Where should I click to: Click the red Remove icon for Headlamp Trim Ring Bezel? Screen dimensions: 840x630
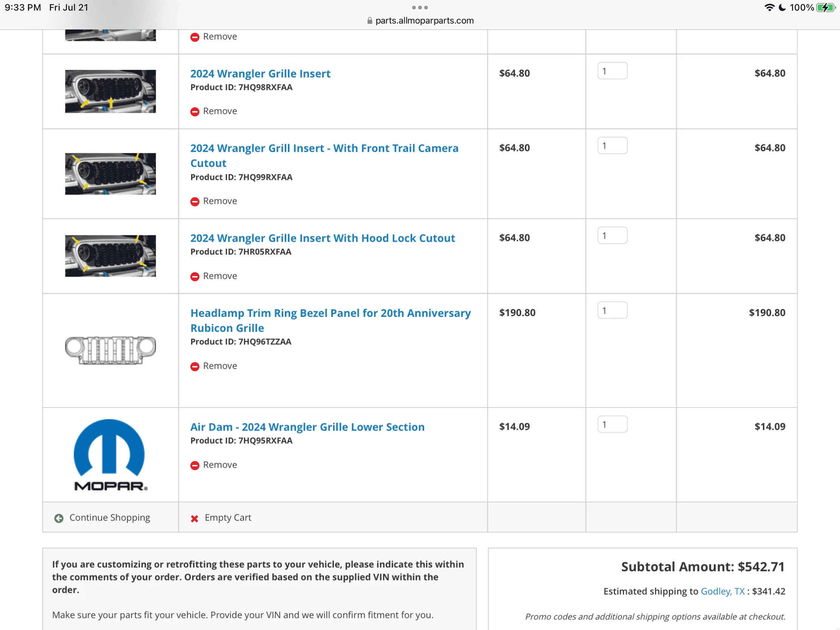click(x=195, y=366)
